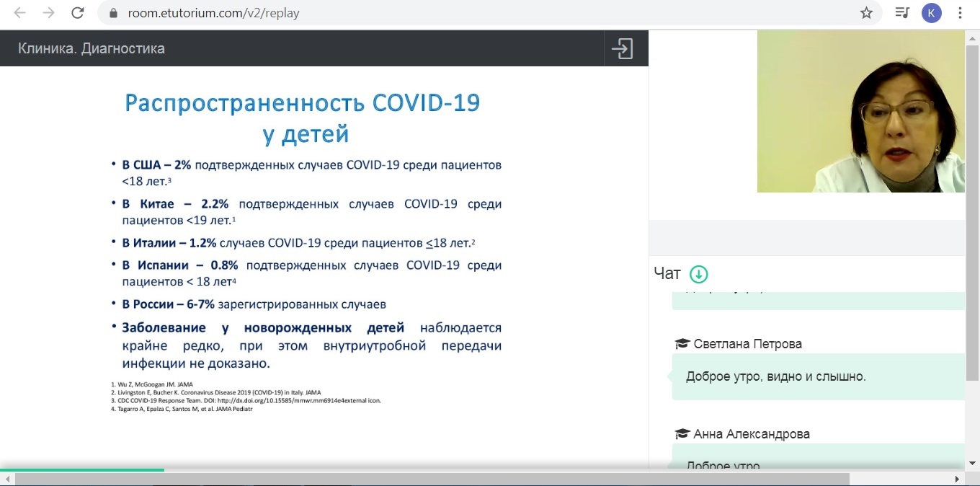Click the chat scrollbar down arrow
The width and height of the screenshot is (980, 486).
pos(972,462)
